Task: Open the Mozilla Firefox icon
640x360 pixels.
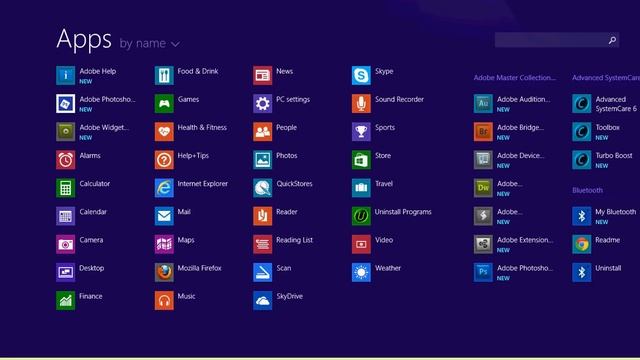Action: tap(164, 272)
